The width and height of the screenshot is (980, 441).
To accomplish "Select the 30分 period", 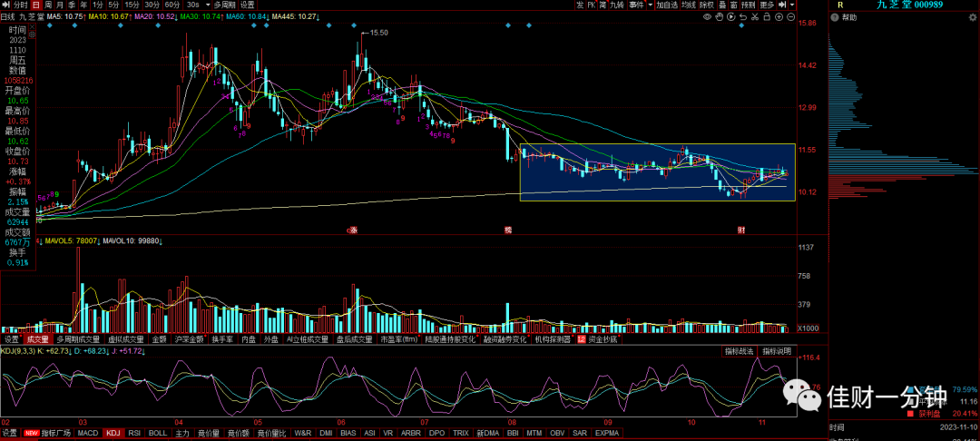I will pyautogui.click(x=152, y=5).
